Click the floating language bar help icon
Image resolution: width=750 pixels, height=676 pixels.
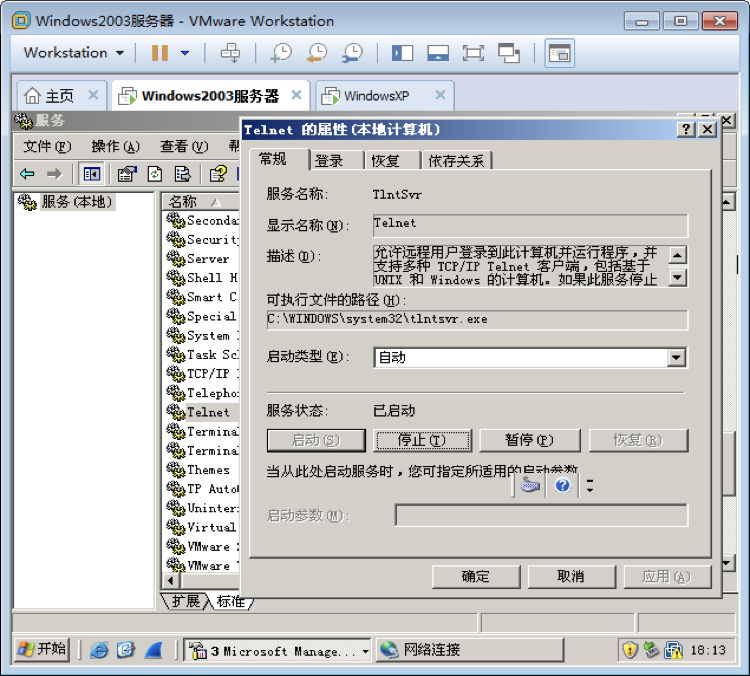(x=562, y=486)
